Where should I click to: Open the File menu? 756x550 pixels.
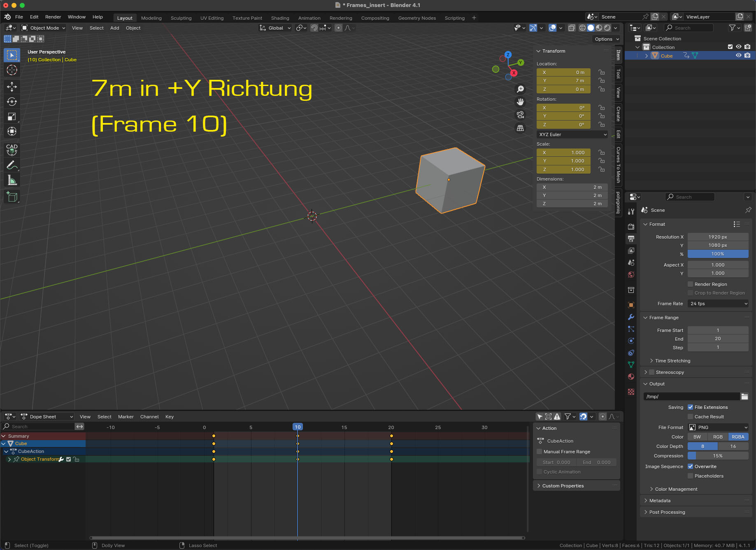[x=19, y=17]
